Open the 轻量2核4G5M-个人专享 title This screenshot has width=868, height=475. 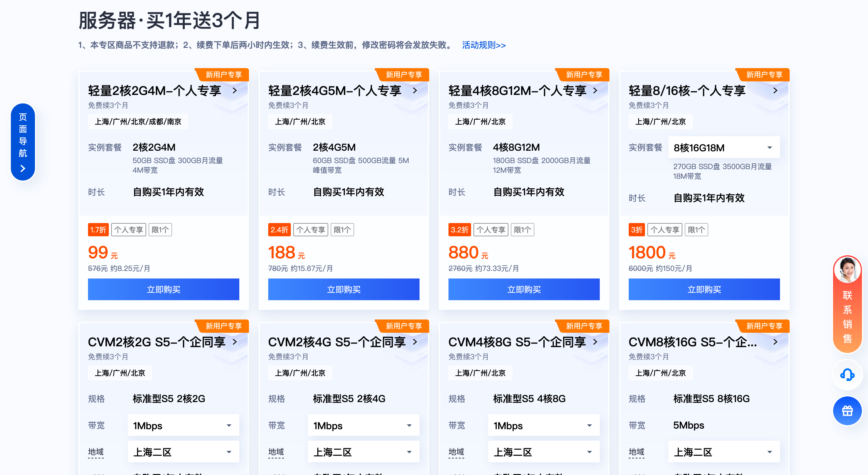click(x=335, y=91)
